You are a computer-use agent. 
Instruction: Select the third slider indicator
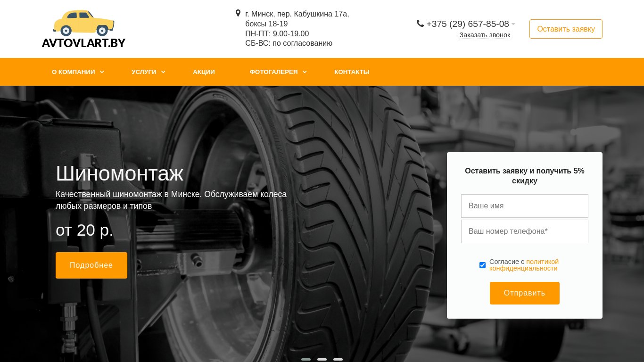[338, 359]
